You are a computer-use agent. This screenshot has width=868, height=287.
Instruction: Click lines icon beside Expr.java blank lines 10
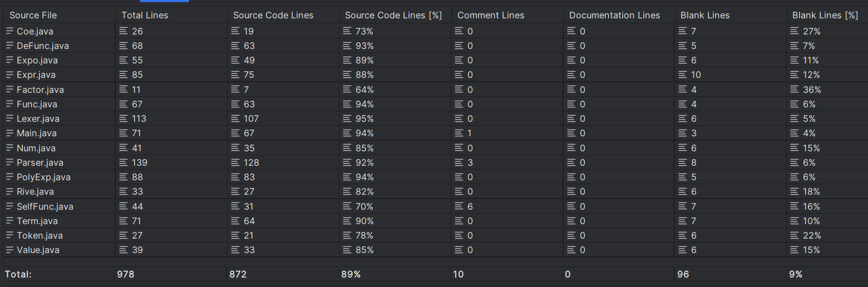[x=683, y=75]
